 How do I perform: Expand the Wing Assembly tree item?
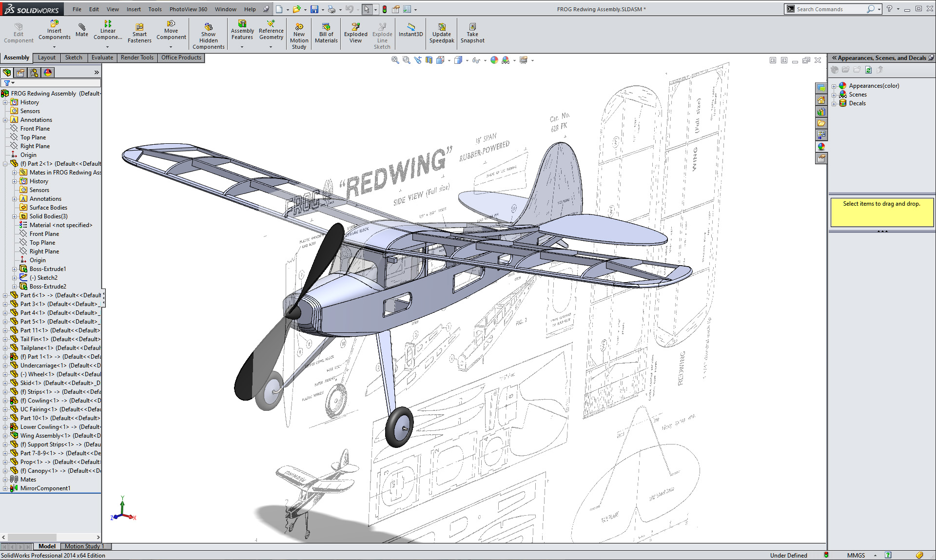(6, 435)
